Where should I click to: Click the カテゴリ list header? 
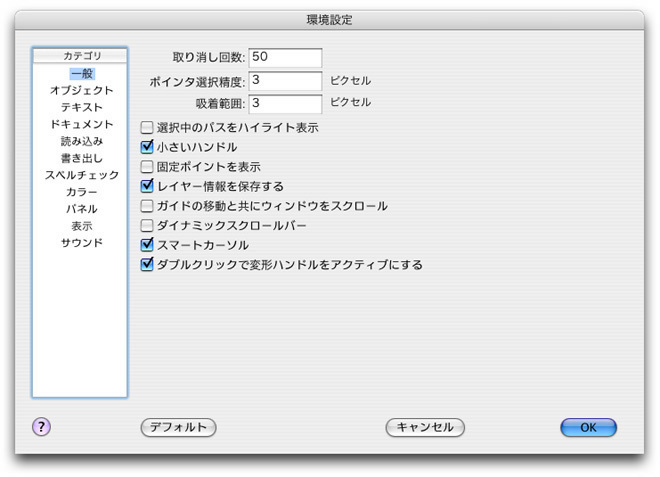tap(80, 56)
